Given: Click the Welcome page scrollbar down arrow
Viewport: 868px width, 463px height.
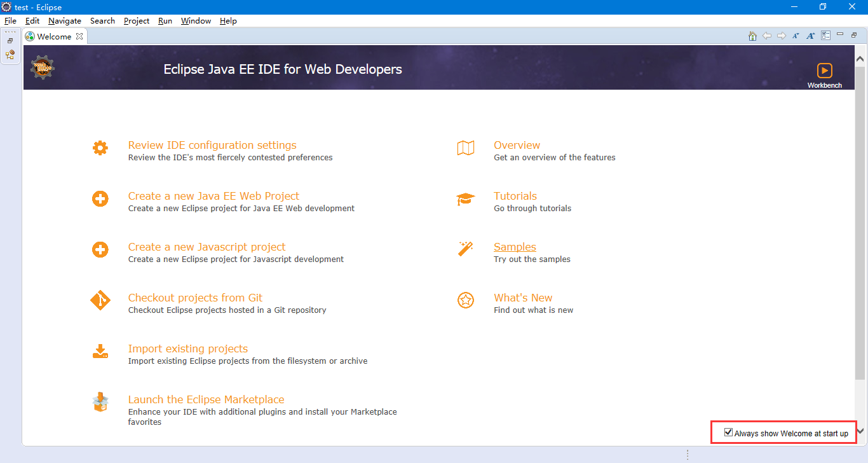Looking at the screenshot, I should click(x=860, y=431).
